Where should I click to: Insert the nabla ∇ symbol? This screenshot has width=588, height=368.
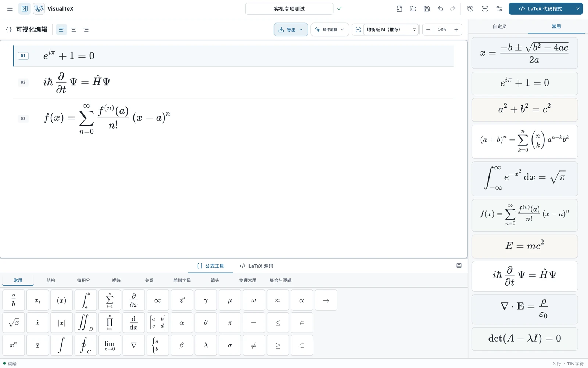(x=134, y=345)
